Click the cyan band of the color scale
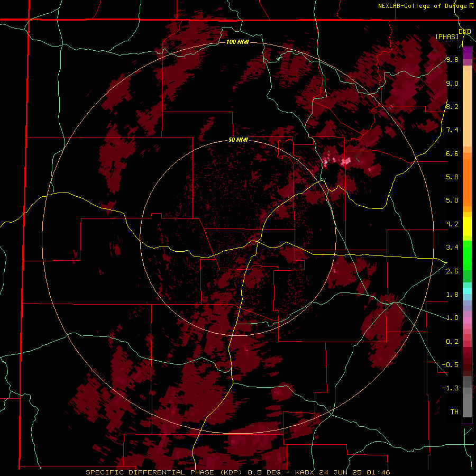Screen dimensions: 476x476 coord(467,291)
